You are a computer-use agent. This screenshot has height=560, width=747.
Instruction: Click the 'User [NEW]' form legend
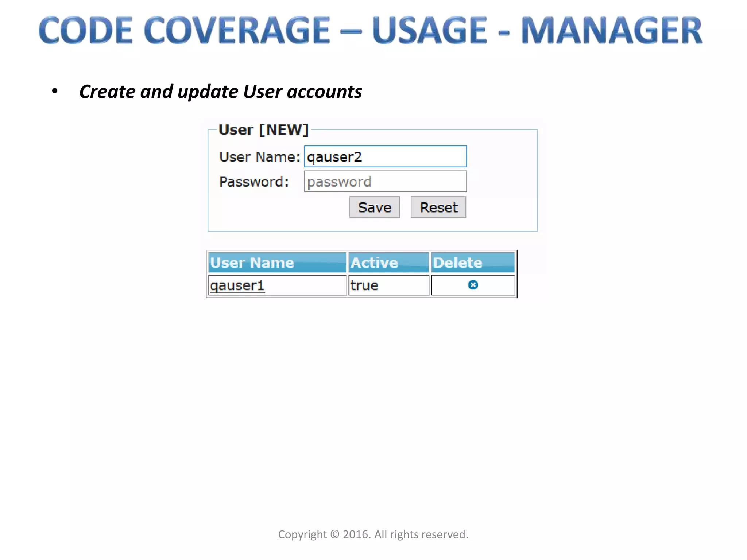click(264, 130)
